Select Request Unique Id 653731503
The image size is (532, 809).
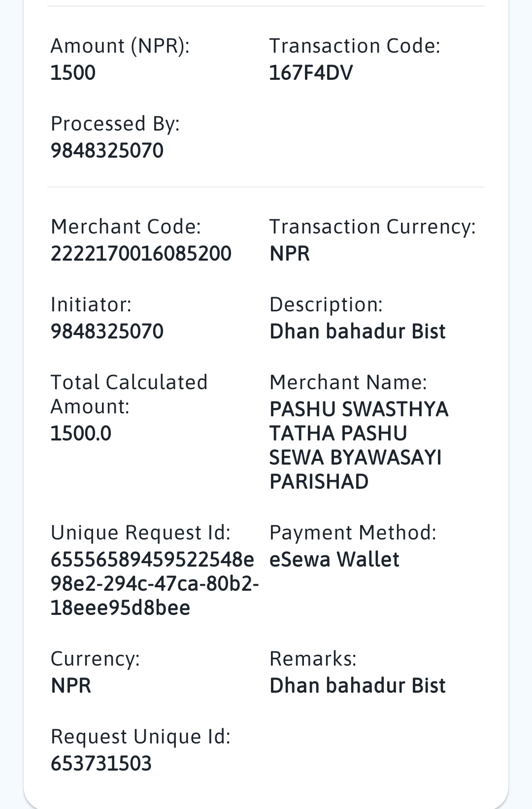[x=101, y=764]
